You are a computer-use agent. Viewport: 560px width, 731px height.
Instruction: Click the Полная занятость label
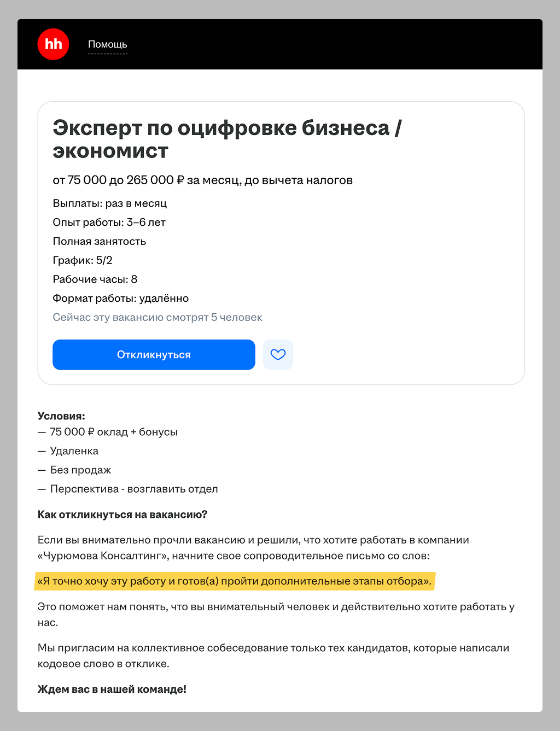[99, 241]
